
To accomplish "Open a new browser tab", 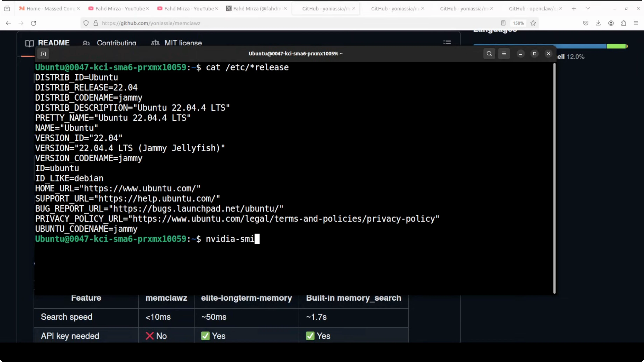I will [574, 9].
